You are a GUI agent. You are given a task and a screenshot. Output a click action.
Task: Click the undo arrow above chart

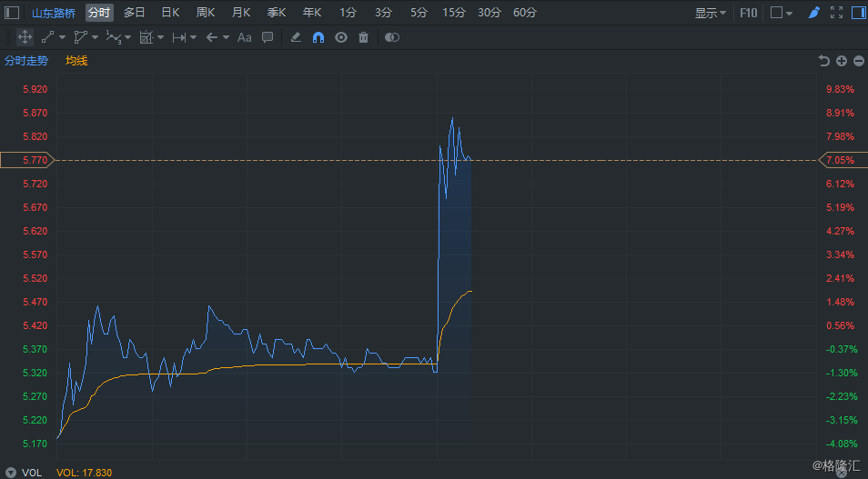823,61
